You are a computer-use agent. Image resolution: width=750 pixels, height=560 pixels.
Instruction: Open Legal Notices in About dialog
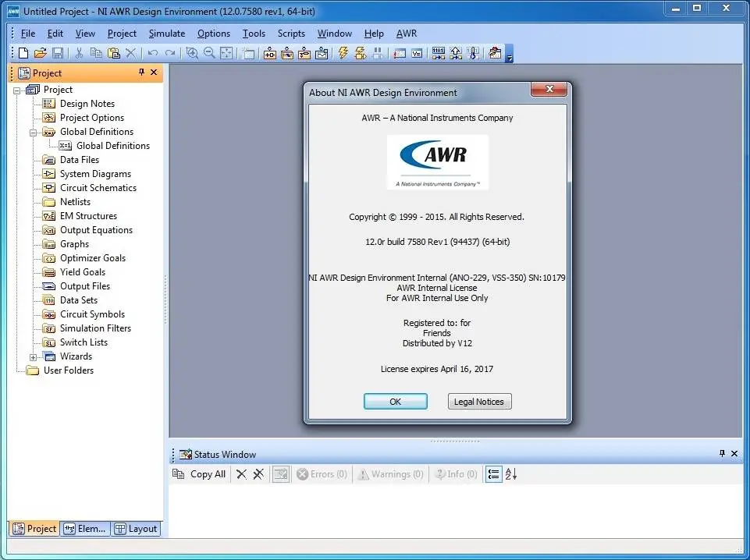click(x=479, y=402)
